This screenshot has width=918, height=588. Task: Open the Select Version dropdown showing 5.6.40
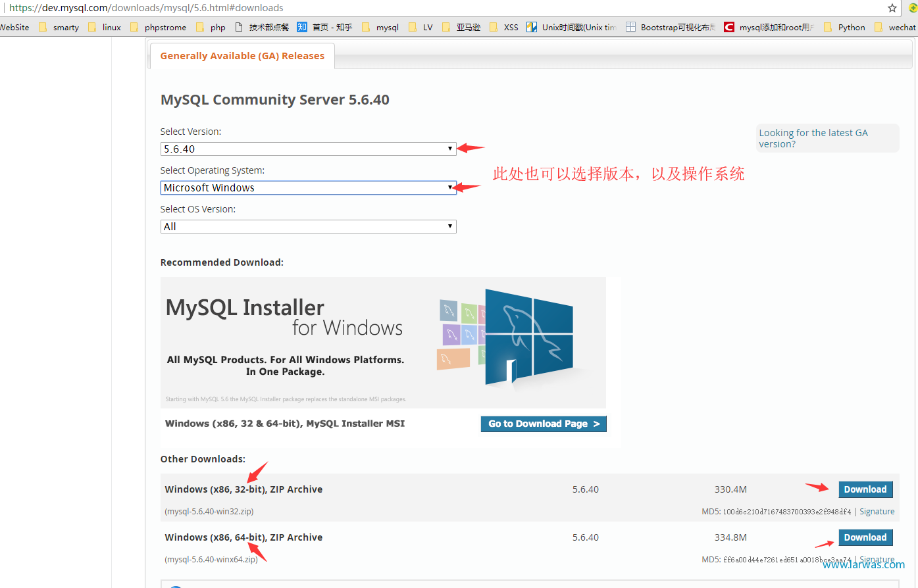coord(308,149)
